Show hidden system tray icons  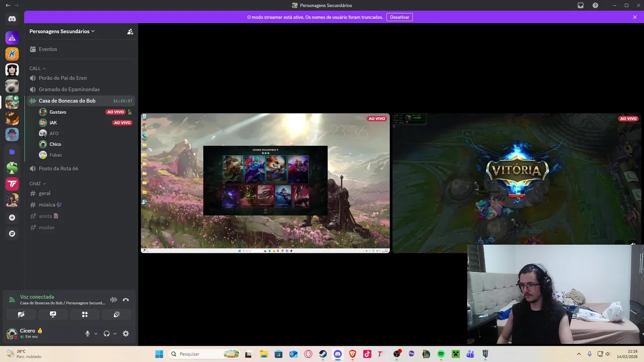pyautogui.click(x=579, y=354)
